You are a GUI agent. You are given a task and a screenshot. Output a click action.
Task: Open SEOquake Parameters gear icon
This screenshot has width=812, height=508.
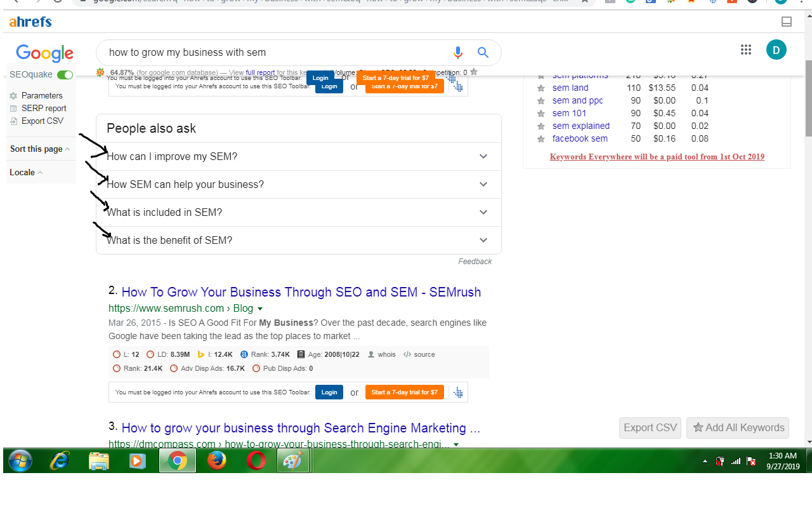coord(13,96)
